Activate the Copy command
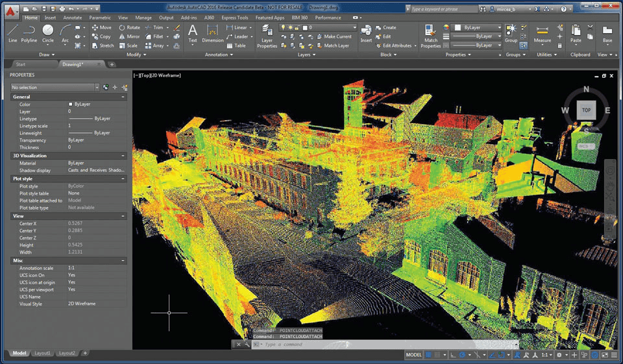The image size is (623, 364). click(x=101, y=36)
